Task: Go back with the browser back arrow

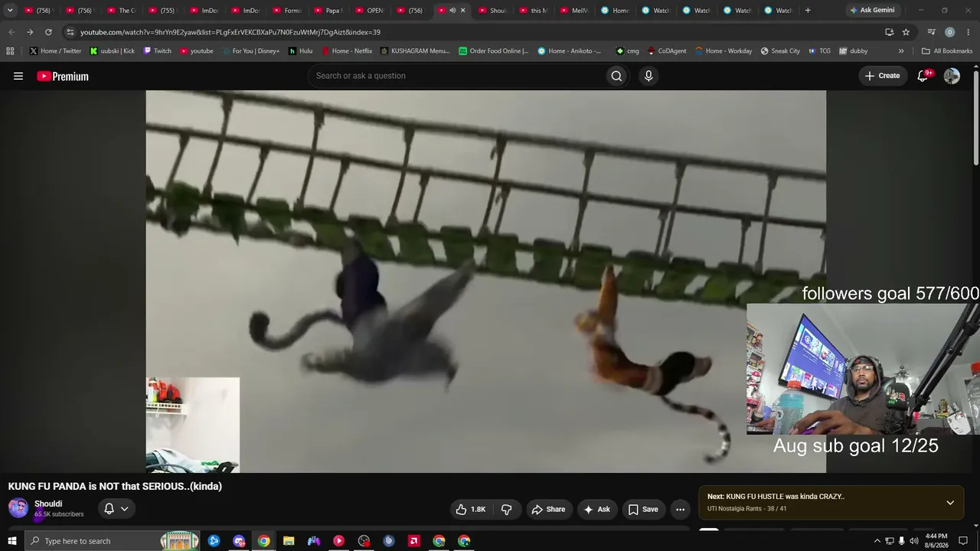Action: [x=11, y=32]
